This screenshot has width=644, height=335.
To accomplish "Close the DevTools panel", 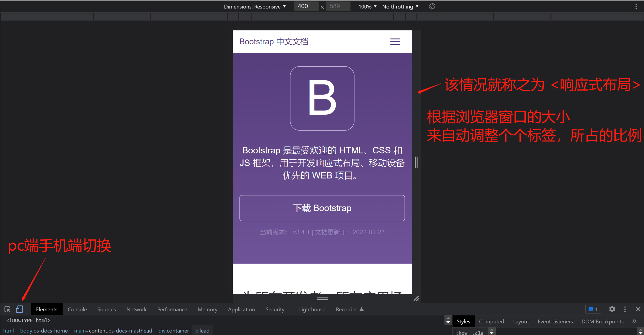I will coord(638,309).
